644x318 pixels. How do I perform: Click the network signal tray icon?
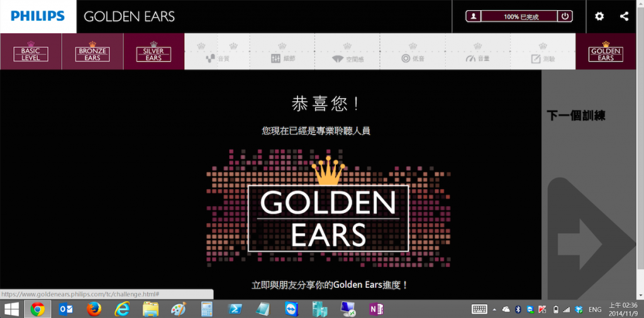(x=567, y=309)
